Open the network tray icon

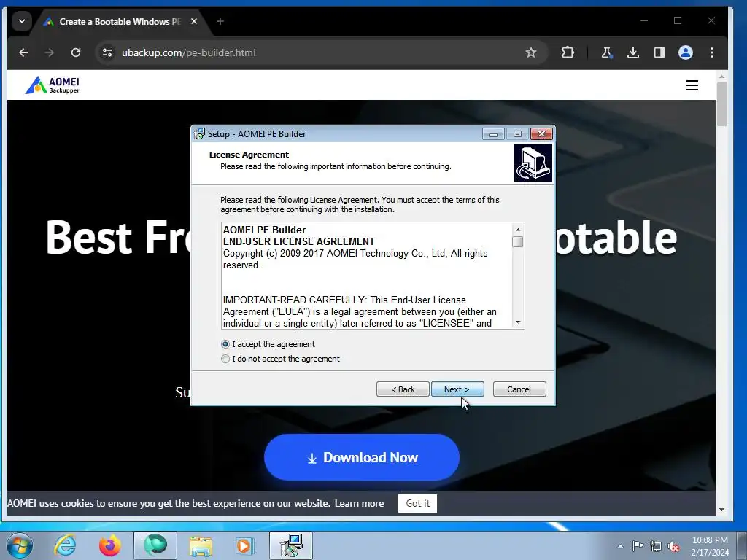[656, 546]
